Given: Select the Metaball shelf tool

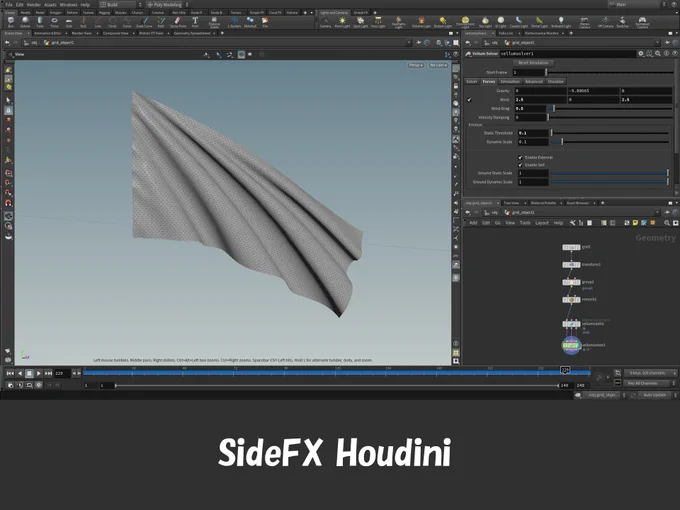Looking at the screenshot, I should pyautogui.click(x=250, y=22).
